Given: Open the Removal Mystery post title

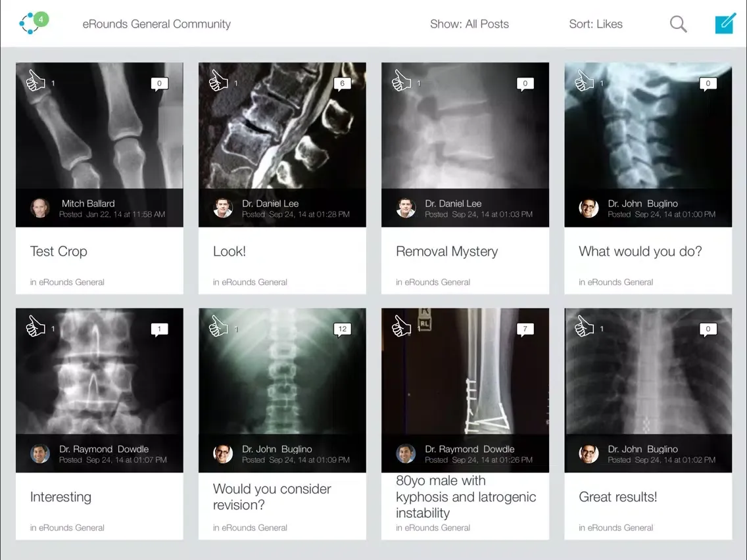Looking at the screenshot, I should [x=446, y=252].
